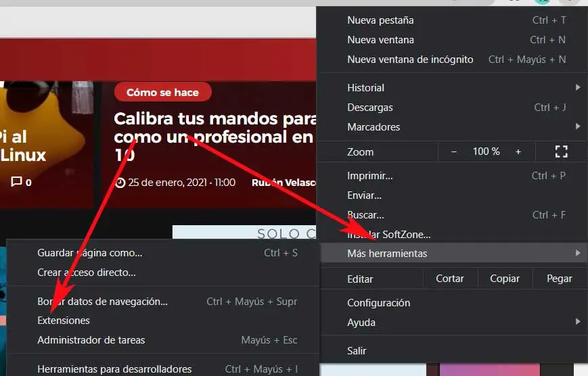The width and height of the screenshot is (588, 376).
Task: Open Administrador de tareas
Action: [x=163, y=340]
